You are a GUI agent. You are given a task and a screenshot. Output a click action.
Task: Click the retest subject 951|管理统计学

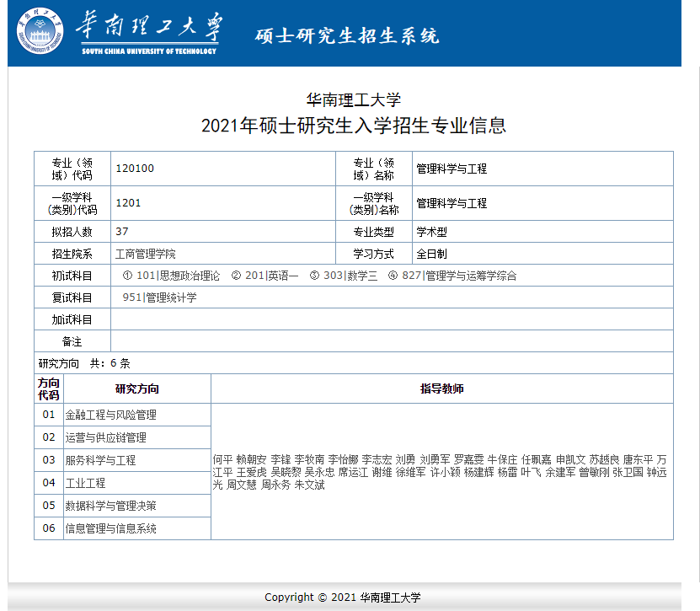(159, 297)
